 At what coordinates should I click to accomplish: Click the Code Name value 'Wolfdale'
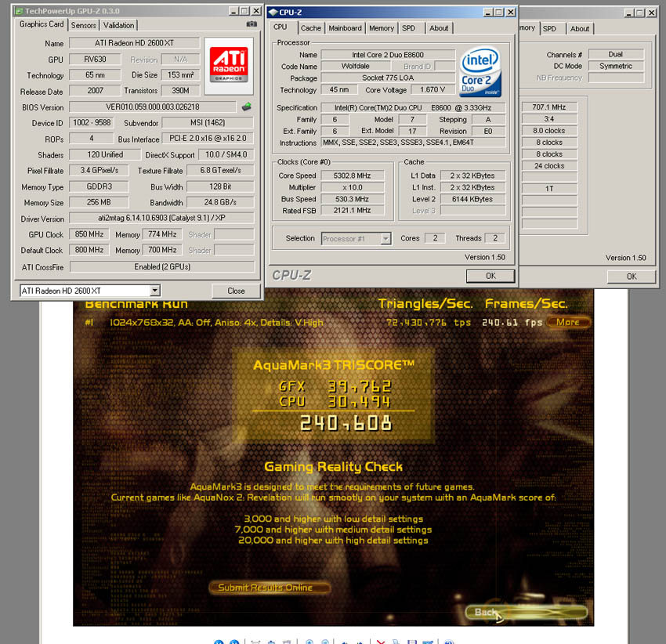tap(356, 67)
